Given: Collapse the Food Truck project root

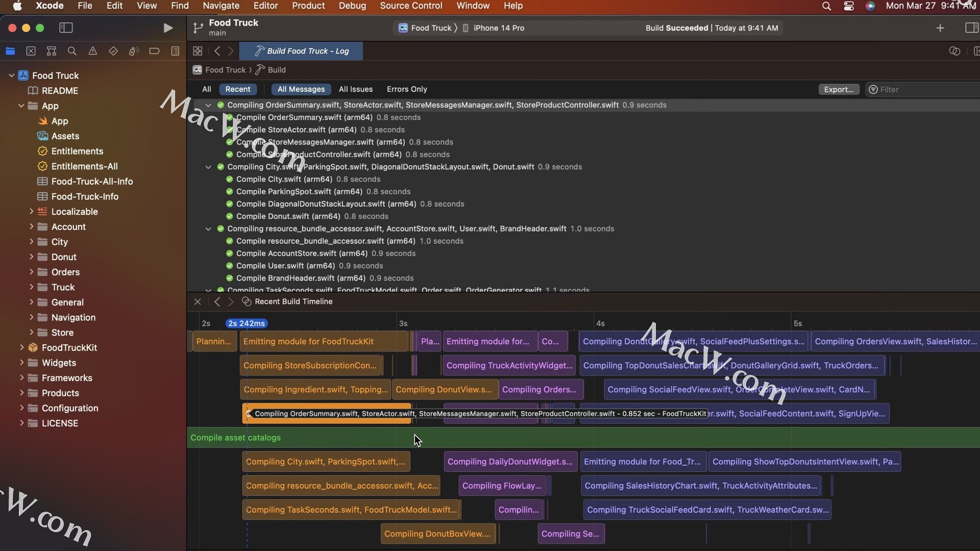Looking at the screenshot, I should click(11, 76).
